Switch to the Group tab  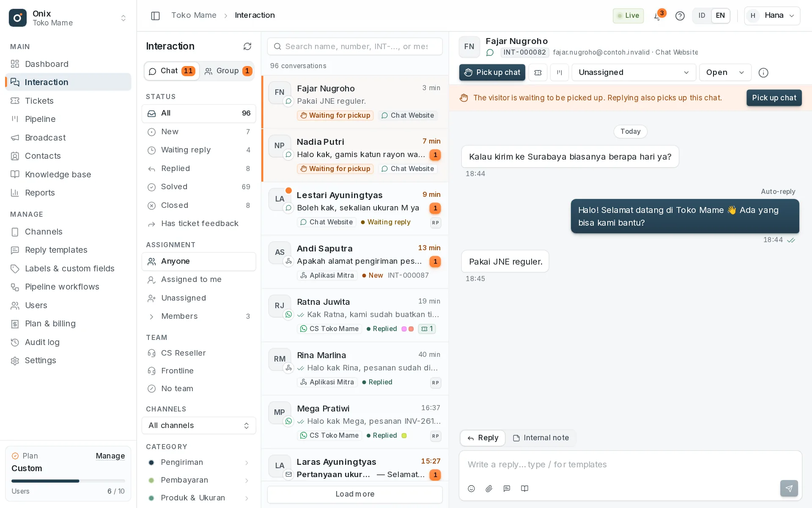[x=228, y=71]
